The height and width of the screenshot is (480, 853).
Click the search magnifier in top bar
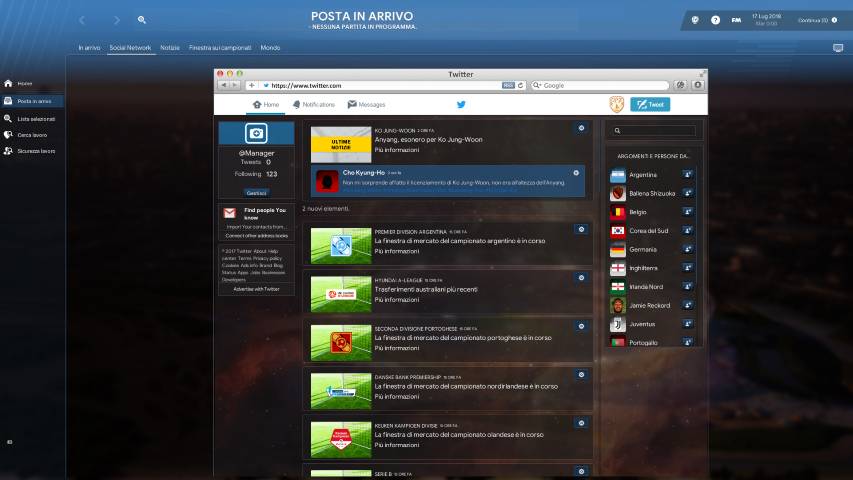[x=142, y=19]
